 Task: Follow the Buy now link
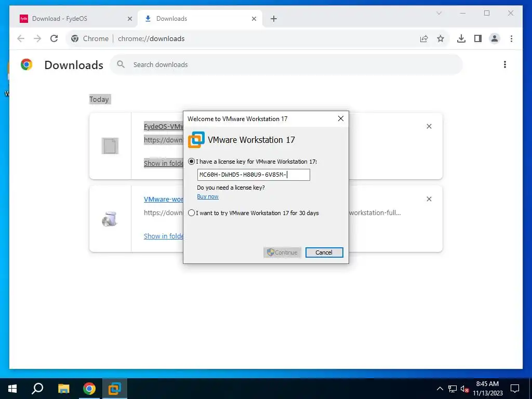point(208,196)
